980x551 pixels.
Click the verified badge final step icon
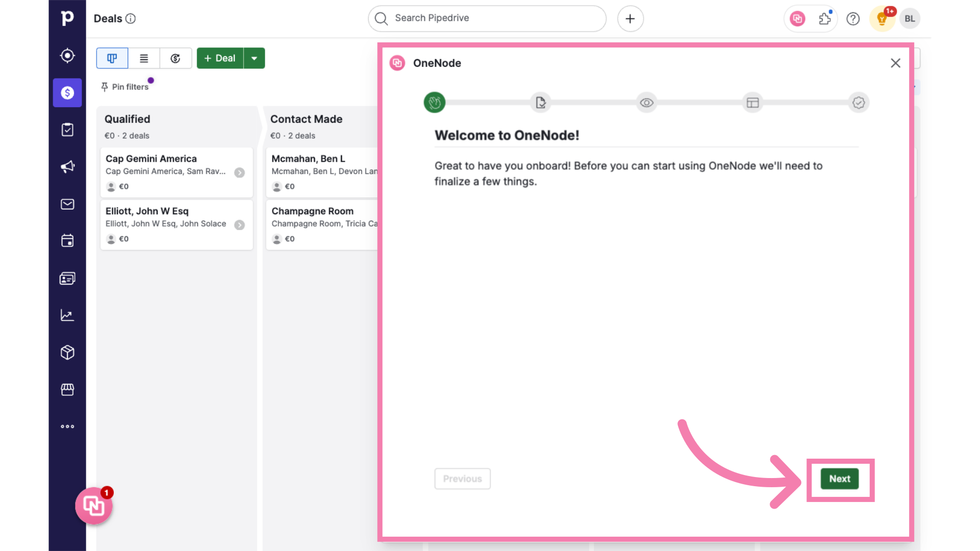coord(859,103)
